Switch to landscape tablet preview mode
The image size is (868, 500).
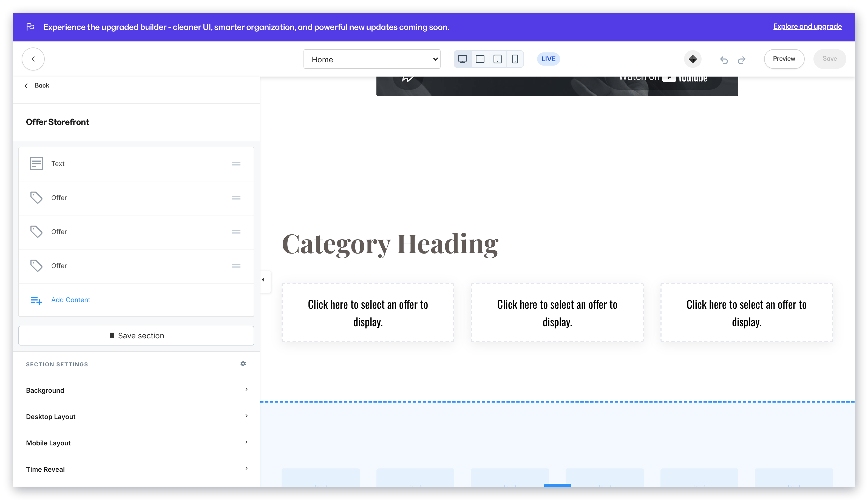pos(480,59)
